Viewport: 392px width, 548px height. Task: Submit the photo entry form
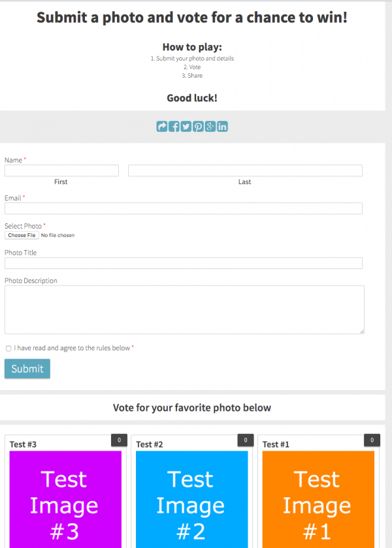[x=27, y=369]
